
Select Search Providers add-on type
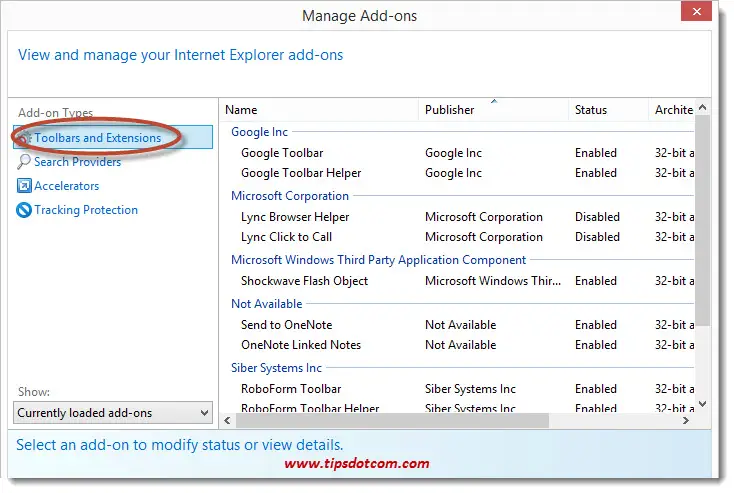coord(77,162)
